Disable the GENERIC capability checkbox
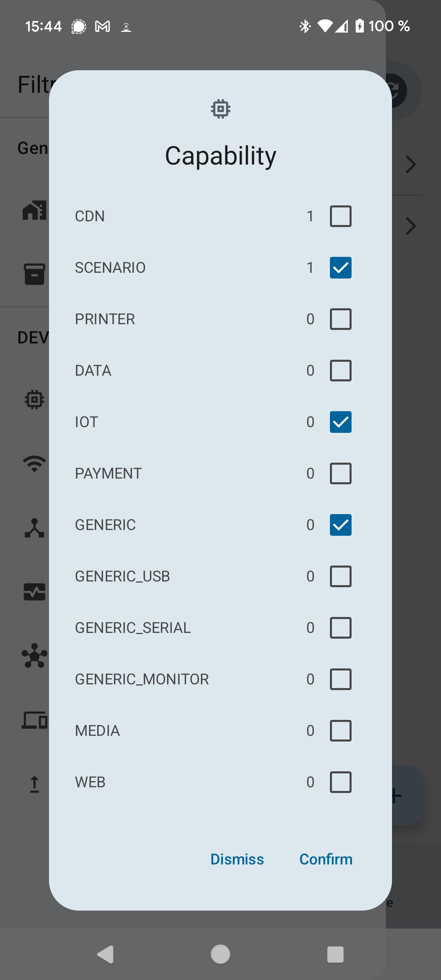Viewport: 441px width, 980px height. point(341,525)
